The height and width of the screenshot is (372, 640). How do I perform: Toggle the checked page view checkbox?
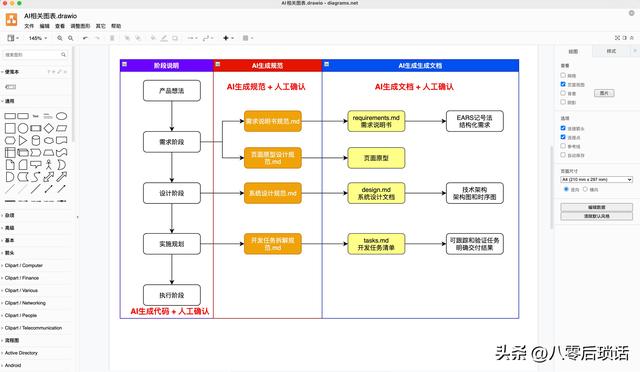[x=563, y=84]
